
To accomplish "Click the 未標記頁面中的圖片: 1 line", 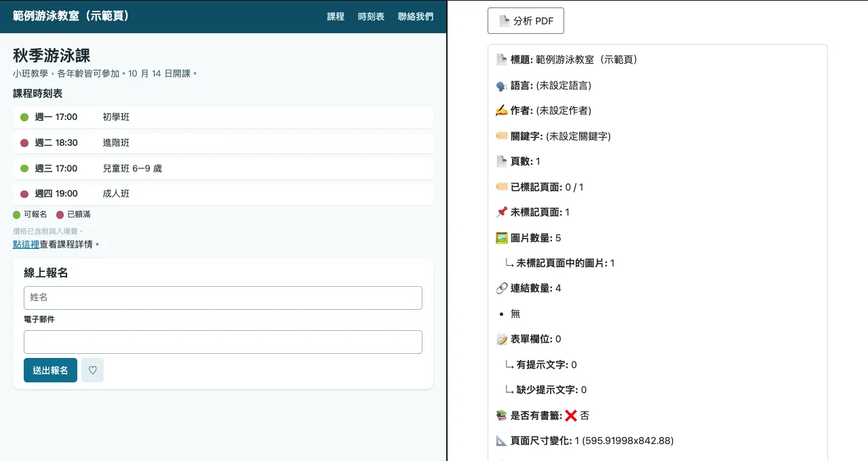I will [x=560, y=263].
